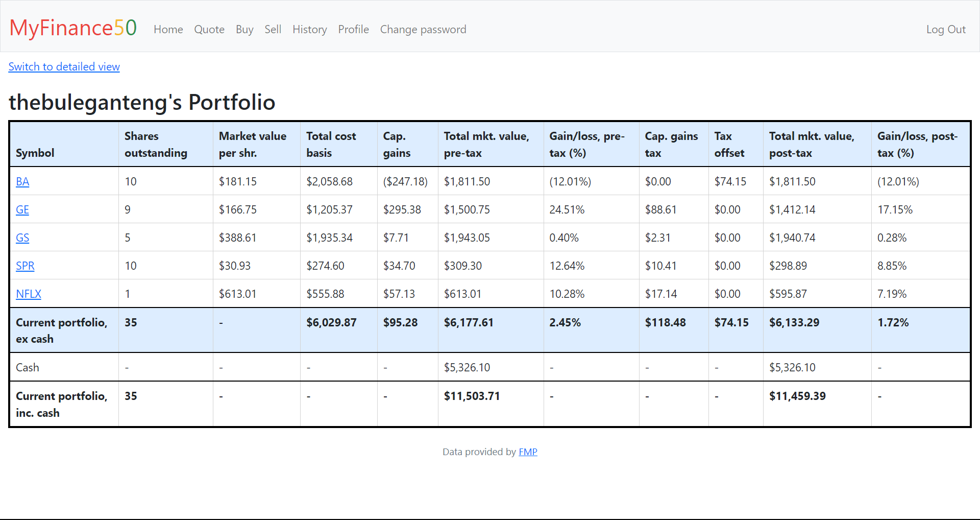
Task: Click Log Out
Action: click(946, 30)
